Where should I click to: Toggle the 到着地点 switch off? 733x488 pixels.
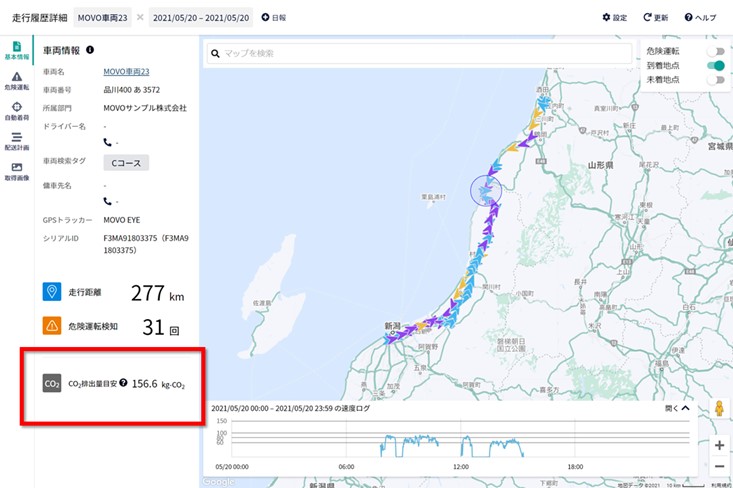[x=714, y=65]
